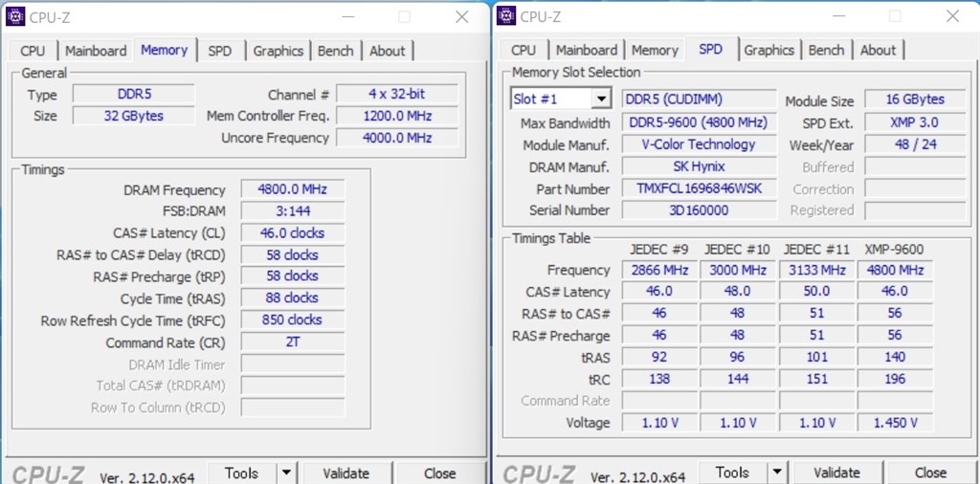The height and width of the screenshot is (484, 980).
Task: Click XMP-9600 frequency 4800 MHz cell
Action: pos(895,270)
